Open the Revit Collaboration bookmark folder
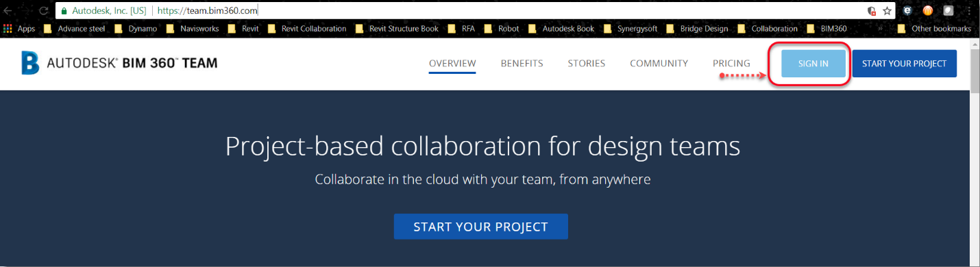 point(307,29)
